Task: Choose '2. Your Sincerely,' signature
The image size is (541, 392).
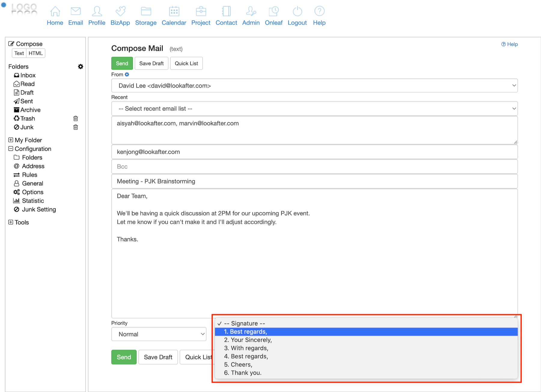Action: (x=248, y=340)
